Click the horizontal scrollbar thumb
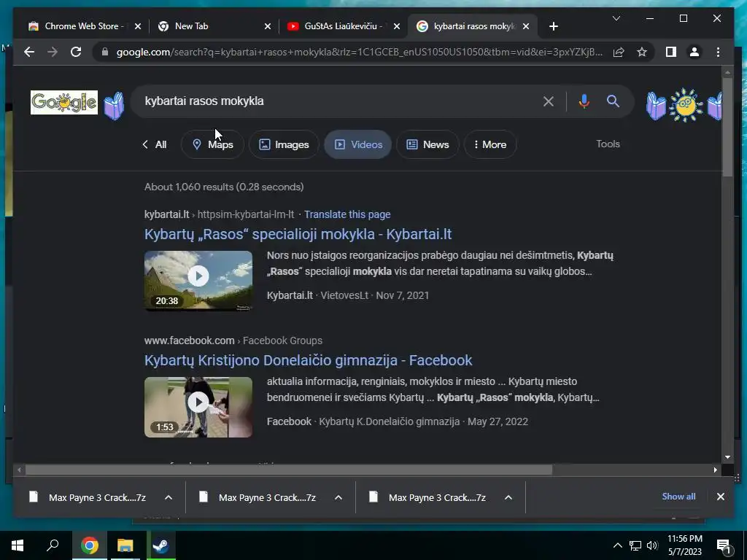747x560 pixels. [x=288, y=470]
